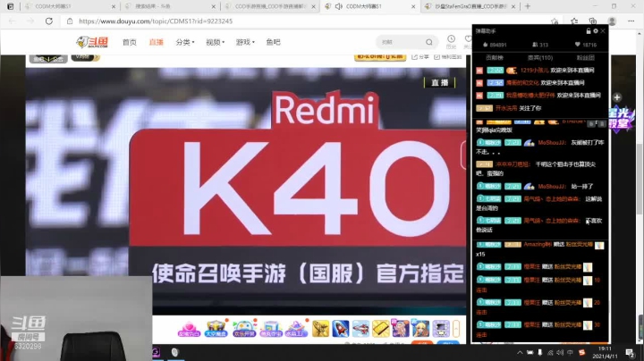Image resolution: width=644 pixels, height=361 pixels.
Task: Open the 欢乐开黑 gamepad activity
Action: [244, 329]
